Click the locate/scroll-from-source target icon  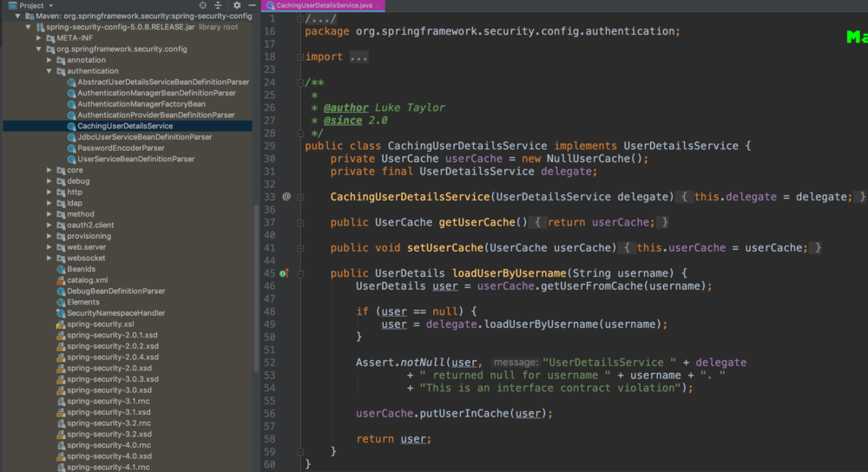[x=202, y=5]
